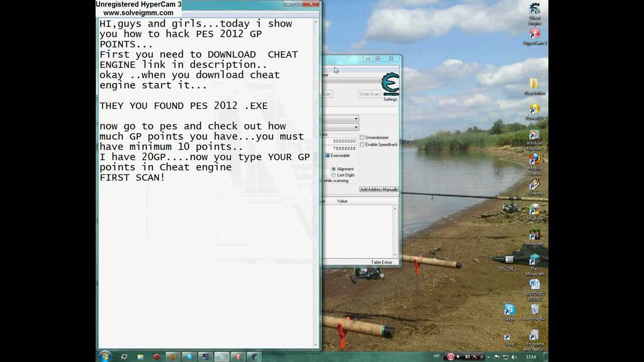The width and height of the screenshot is (644, 362).
Task: Open Cheat Engine desktop shortcut
Action: click(534, 14)
